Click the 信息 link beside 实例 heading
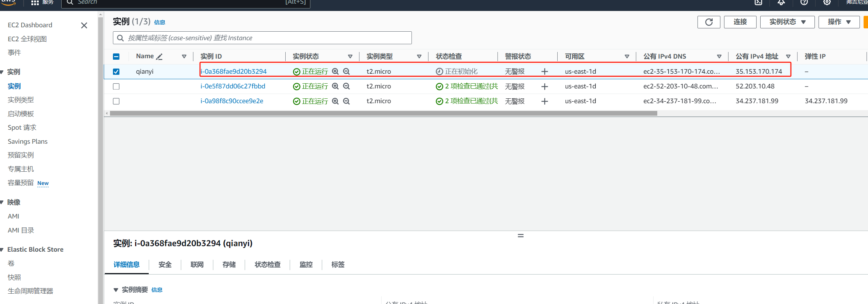This screenshot has width=868, height=304. coord(160,22)
